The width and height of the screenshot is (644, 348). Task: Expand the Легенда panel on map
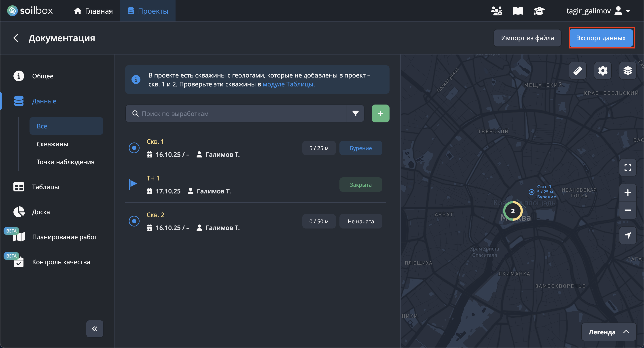point(608,332)
